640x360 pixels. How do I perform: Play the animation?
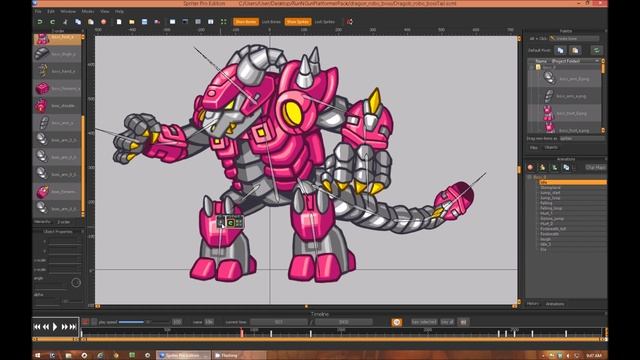pos(55,327)
